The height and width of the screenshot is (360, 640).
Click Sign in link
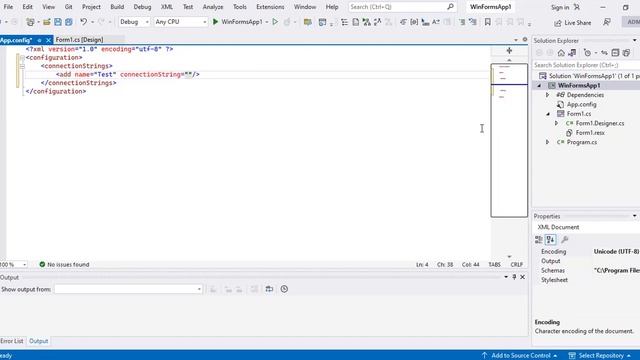(x=560, y=7)
